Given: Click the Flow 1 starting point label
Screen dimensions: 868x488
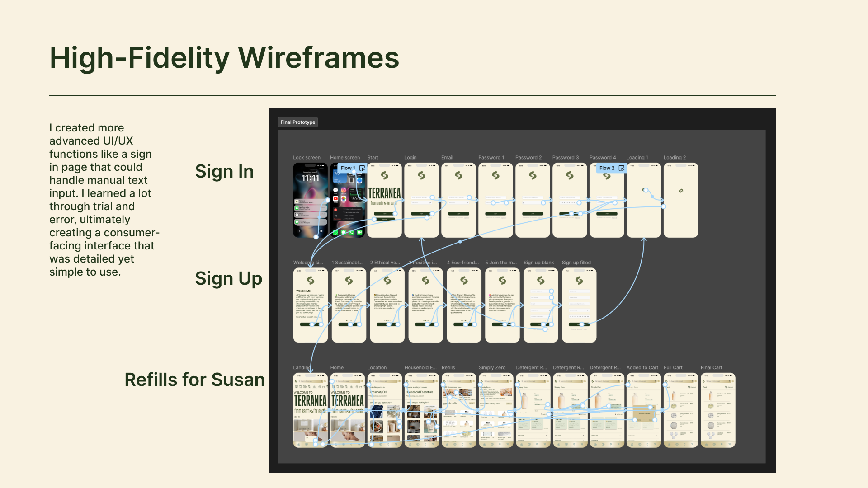Looking at the screenshot, I should pyautogui.click(x=348, y=168).
